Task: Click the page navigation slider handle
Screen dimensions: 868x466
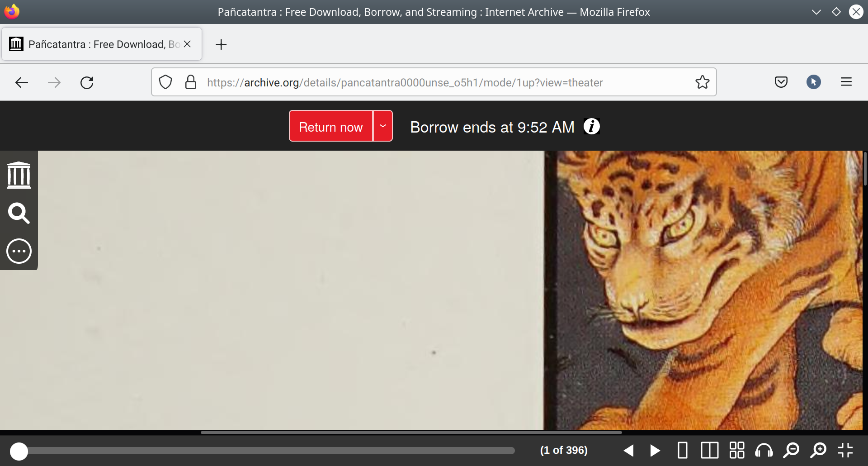Action: (19, 451)
